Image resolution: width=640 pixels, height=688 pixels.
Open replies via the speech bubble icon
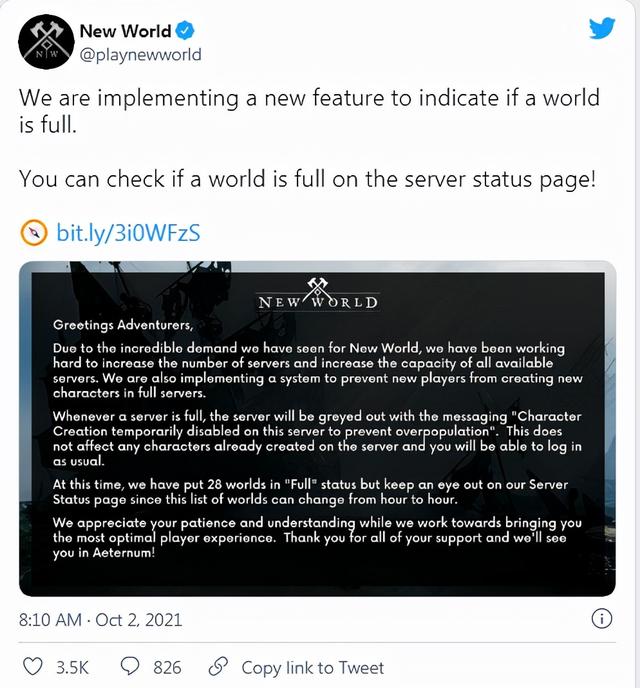point(130,666)
